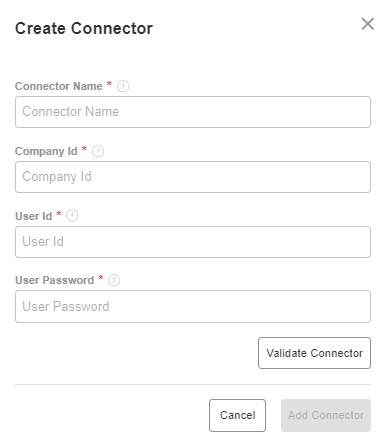Open the info tooltip next to User Id
The image size is (386, 437).
pyautogui.click(x=72, y=215)
